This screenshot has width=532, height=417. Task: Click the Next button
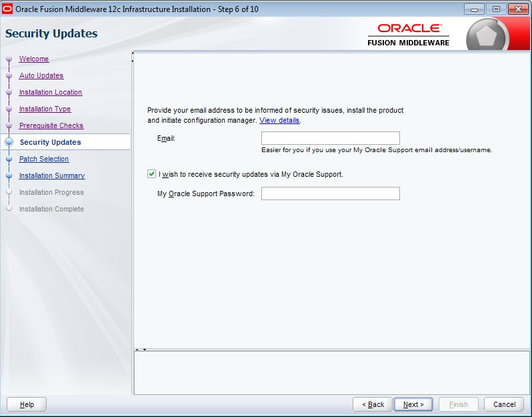413,404
